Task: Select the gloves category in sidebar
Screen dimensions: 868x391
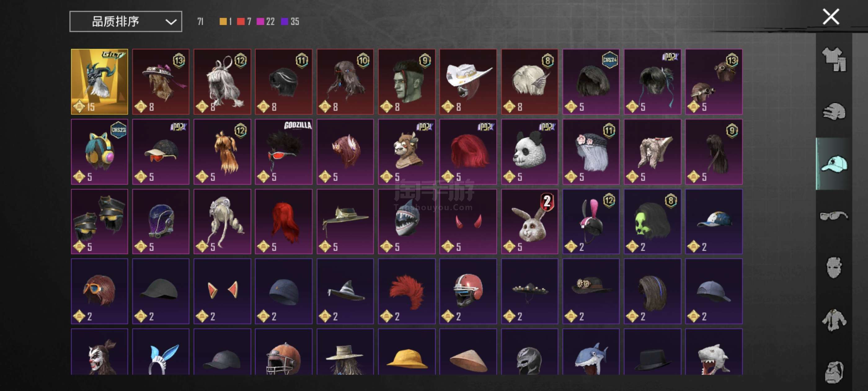Action: click(x=834, y=112)
